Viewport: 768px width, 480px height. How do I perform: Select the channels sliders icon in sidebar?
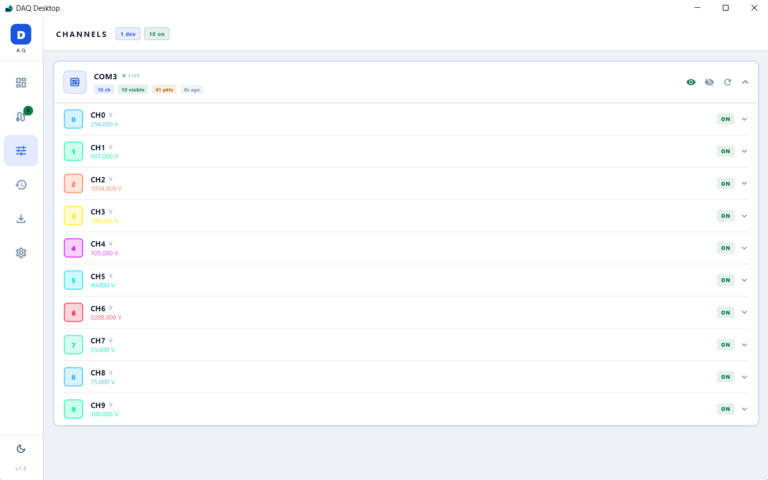[21, 150]
